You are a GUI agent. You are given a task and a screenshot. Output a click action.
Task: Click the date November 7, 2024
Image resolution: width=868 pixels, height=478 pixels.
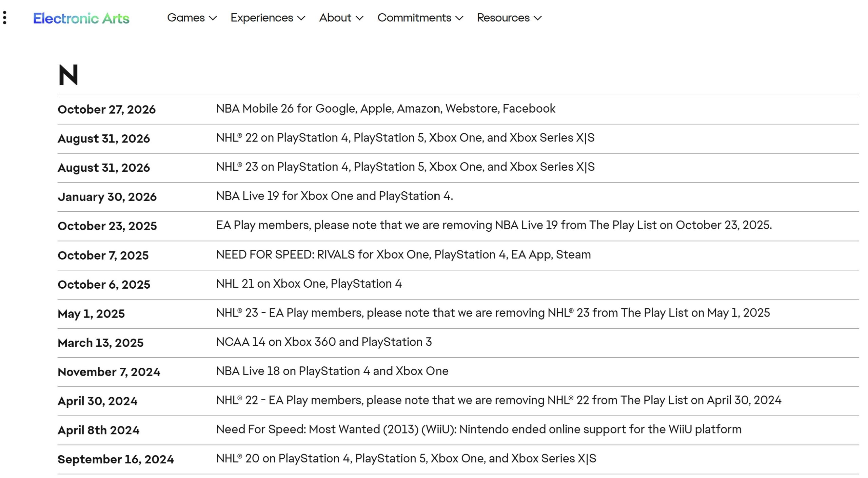pos(109,372)
